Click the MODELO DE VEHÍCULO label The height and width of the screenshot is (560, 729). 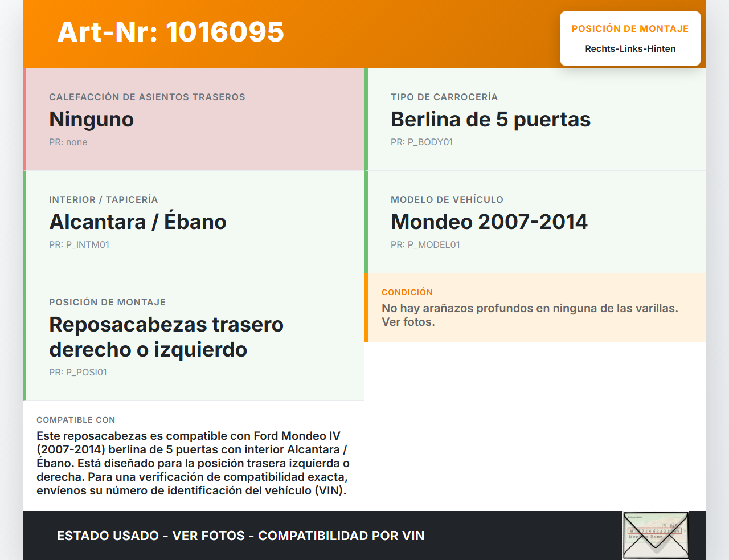tap(447, 200)
